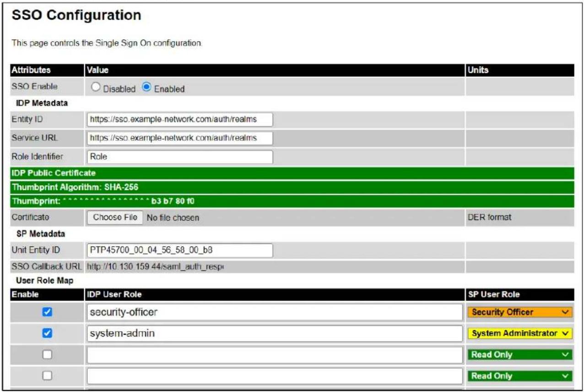This screenshot has width=584, height=392.
Task: Open the Security Officer SP User Role dropdown
Action: tap(519, 312)
